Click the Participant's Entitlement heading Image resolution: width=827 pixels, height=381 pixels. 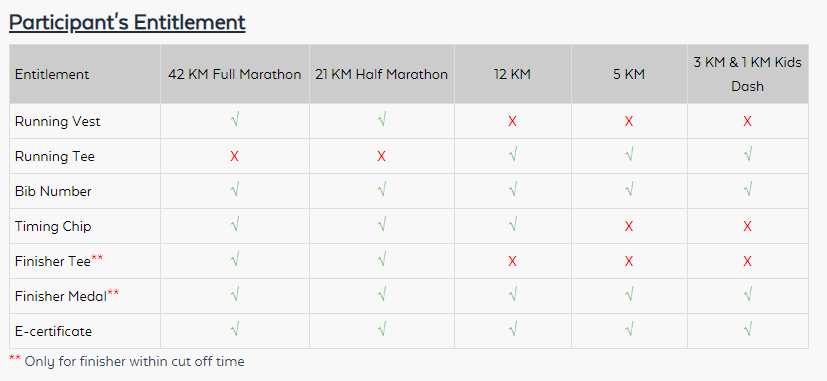point(127,23)
